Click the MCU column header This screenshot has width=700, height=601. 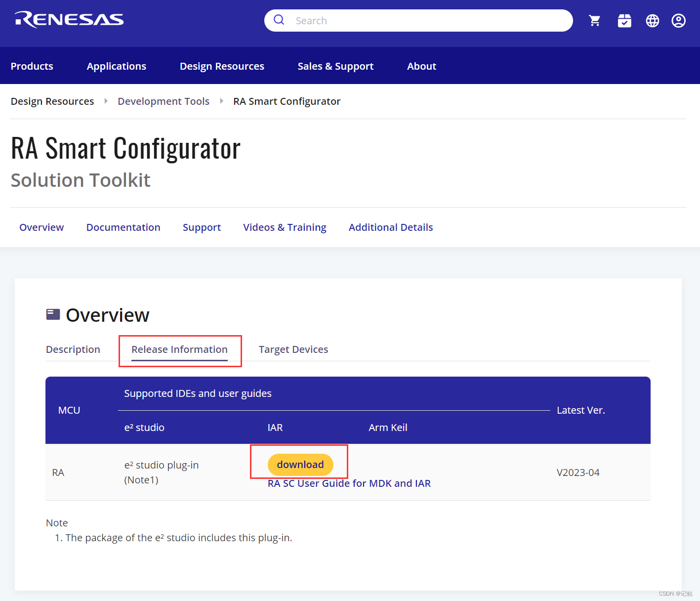click(x=69, y=410)
